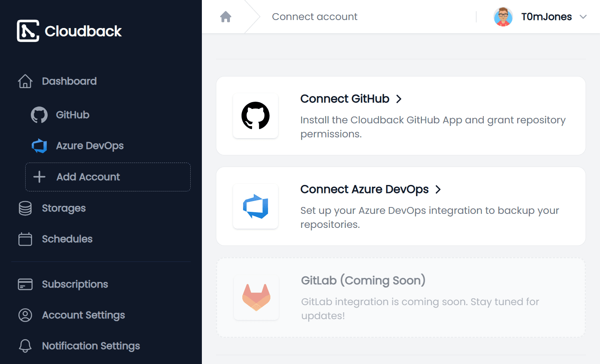Select GitHub account in sidebar
Image resolution: width=600 pixels, height=364 pixels.
click(x=72, y=115)
